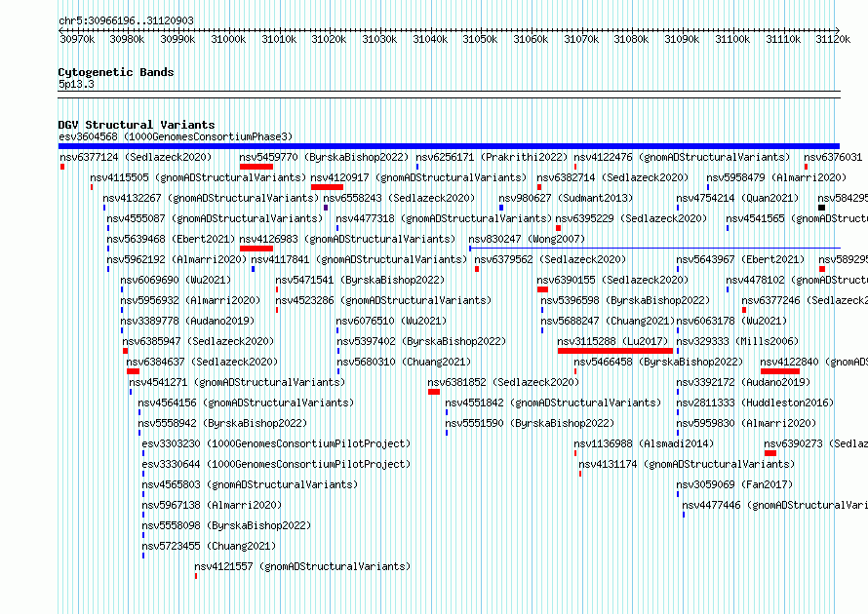
Task: Click nsv5397402 (ByrskaBishop2022) label
Action: pos(422,341)
